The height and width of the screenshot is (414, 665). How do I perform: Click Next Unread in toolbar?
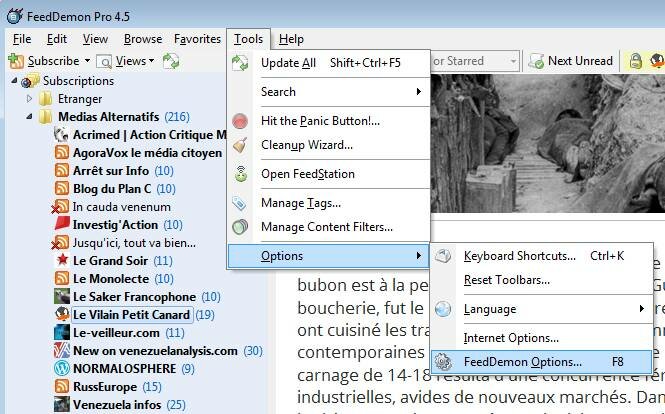[571, 61]
